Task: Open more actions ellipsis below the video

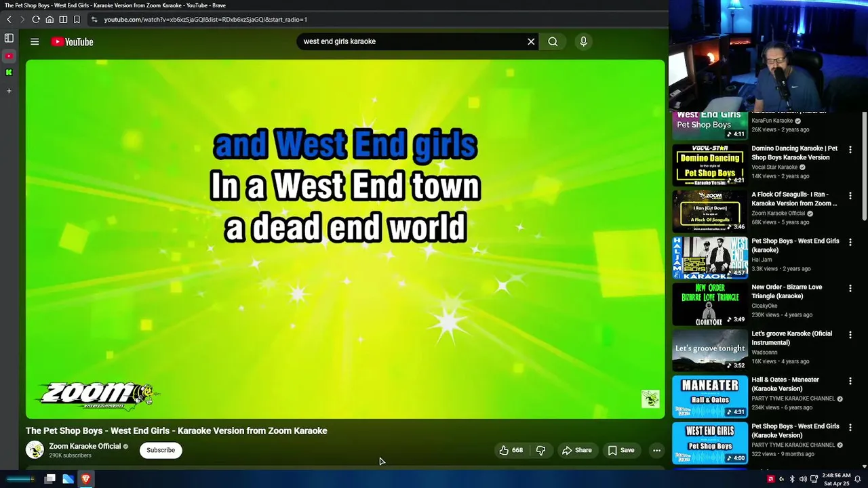Action: pyautogui.click(x=656, y=450)
